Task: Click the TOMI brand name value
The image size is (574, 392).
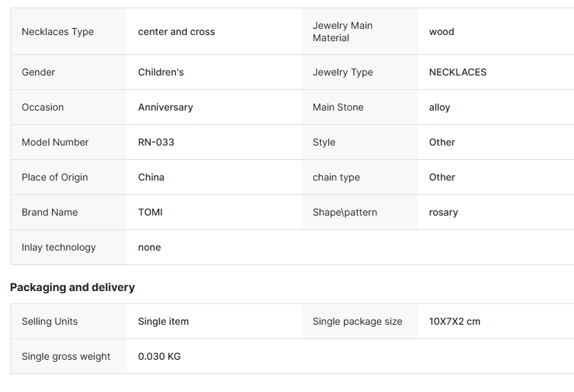Action: pos(150,212)
